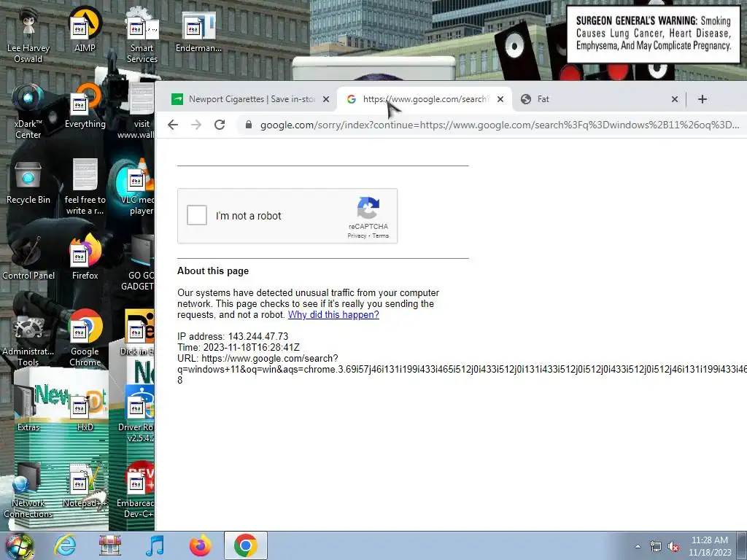Open the chest-icon app on taskbar

click(x=109, y=545)
